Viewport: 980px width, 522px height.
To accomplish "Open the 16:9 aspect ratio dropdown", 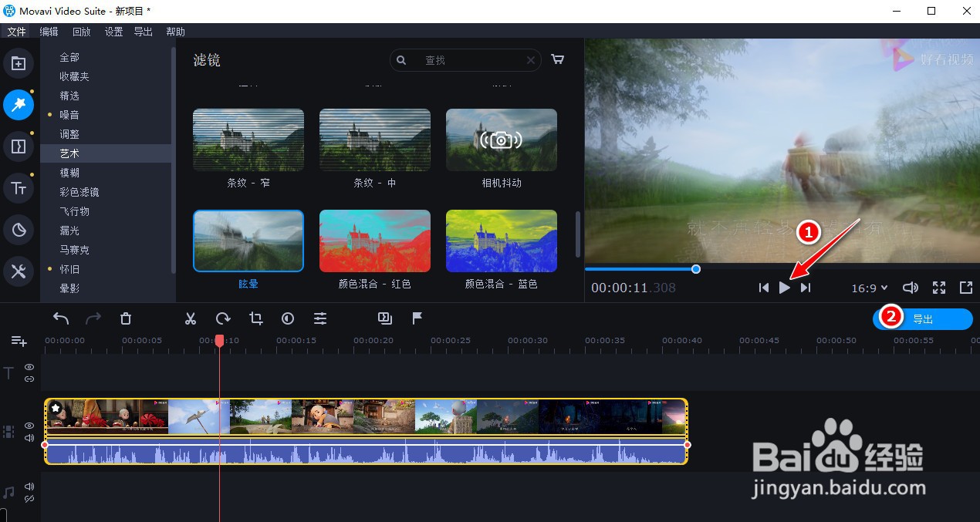I will pos(870,288).
